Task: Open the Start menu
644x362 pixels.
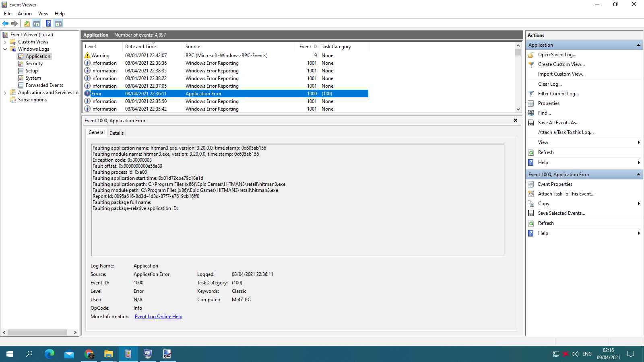Action: point(10,354)
